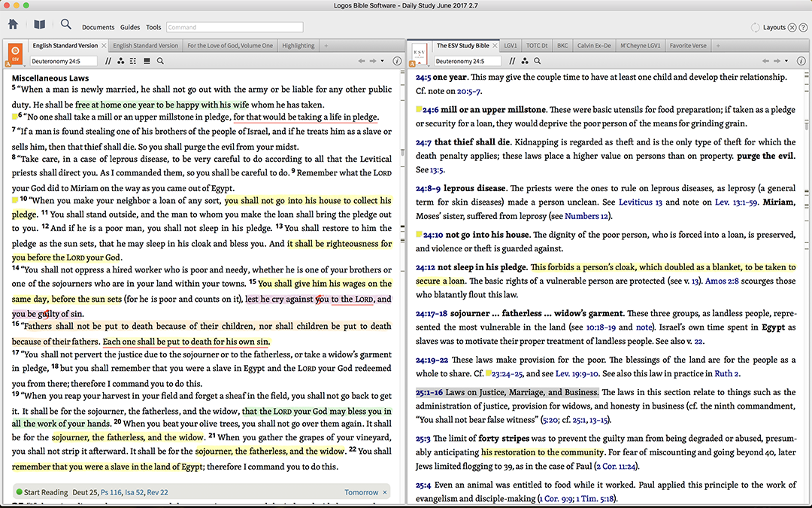The image size is (812, 508).
Task: Click the yellow note marker before verse 10
Action: click(x=14, y=199)
